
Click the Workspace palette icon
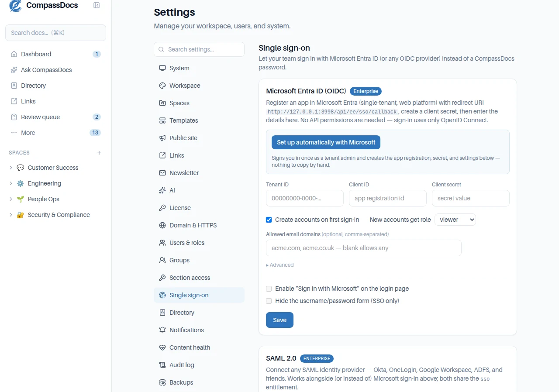[x=162, y=86]
